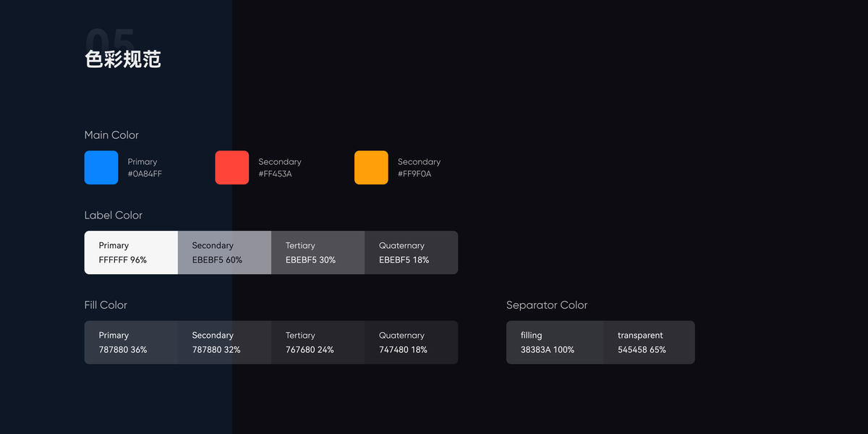Click the Fill Color section heading
This screenshot has height=434, width=868.
pyautogui.click(x=106, y=305)
